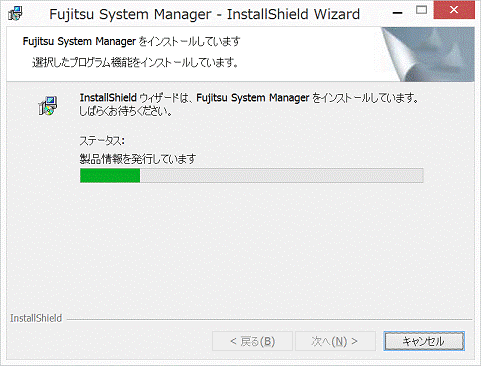Select the bold header をインストールしています

pos(189,41)
